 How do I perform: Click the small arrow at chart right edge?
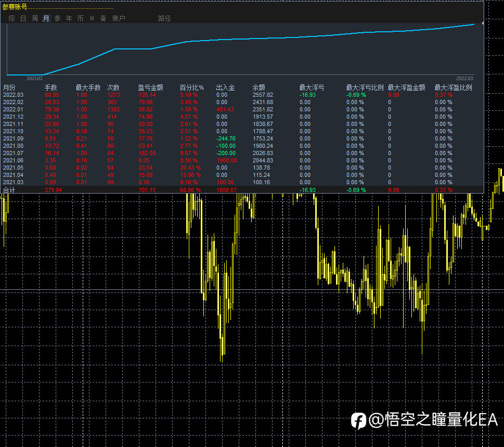coord(483,23)
